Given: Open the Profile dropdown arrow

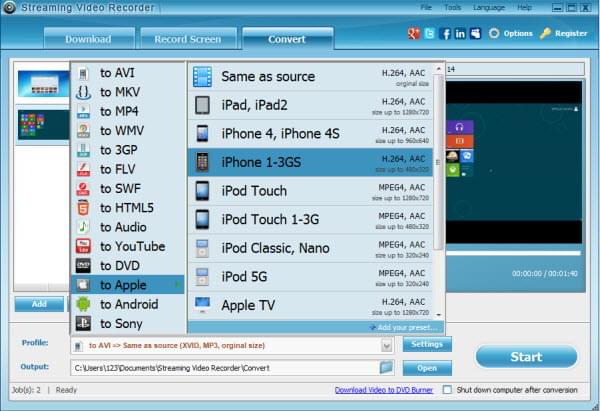Looking at the screenshot, I should (386, 346).
